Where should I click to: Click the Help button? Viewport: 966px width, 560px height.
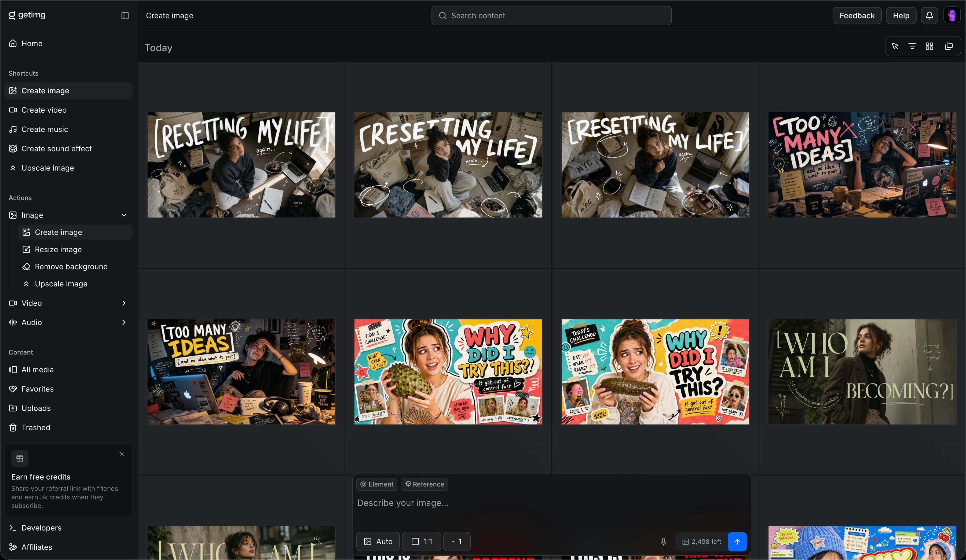click(x=901, y=16)
